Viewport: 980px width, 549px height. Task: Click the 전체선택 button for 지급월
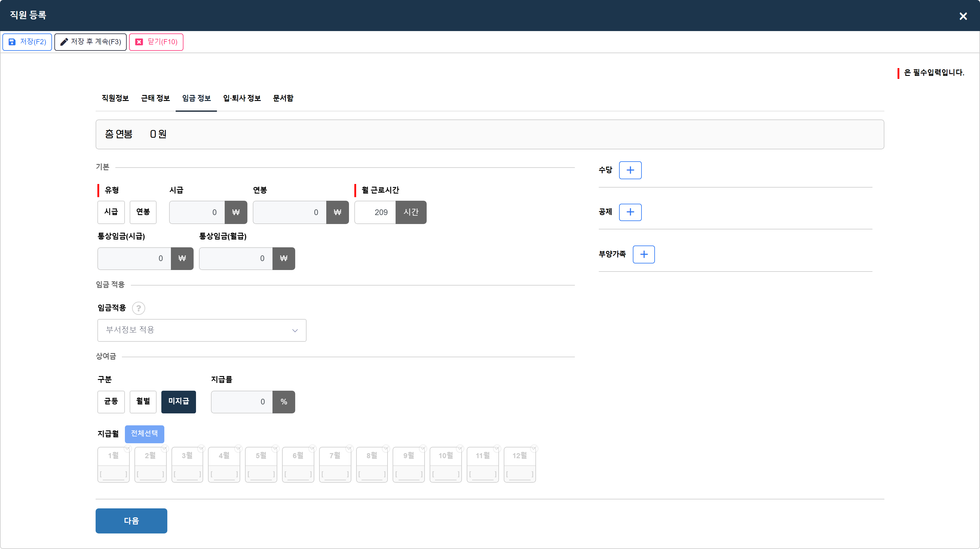click(145, 434)
